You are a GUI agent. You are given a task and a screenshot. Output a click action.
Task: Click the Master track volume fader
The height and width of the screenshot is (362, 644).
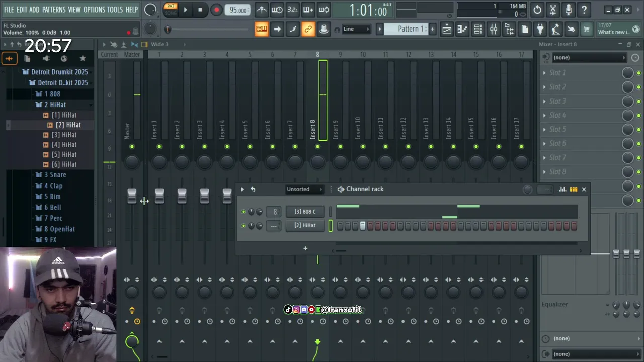pos(132,196)
